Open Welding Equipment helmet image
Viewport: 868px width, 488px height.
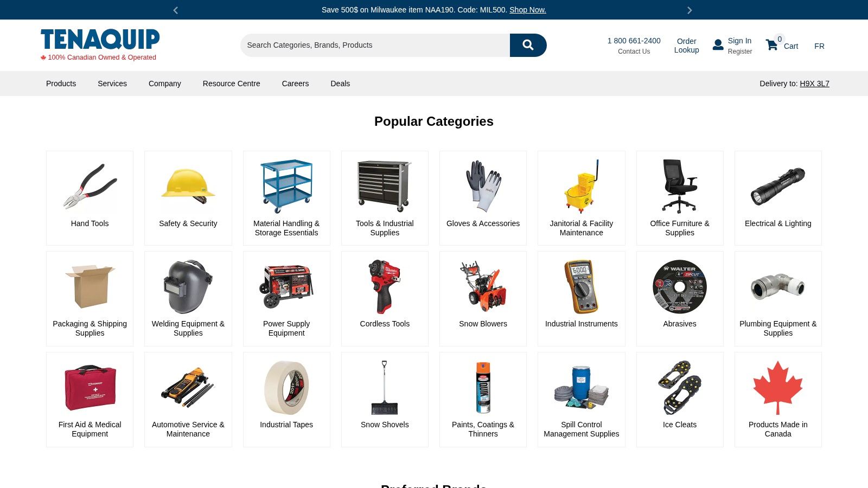click(188, 286)
